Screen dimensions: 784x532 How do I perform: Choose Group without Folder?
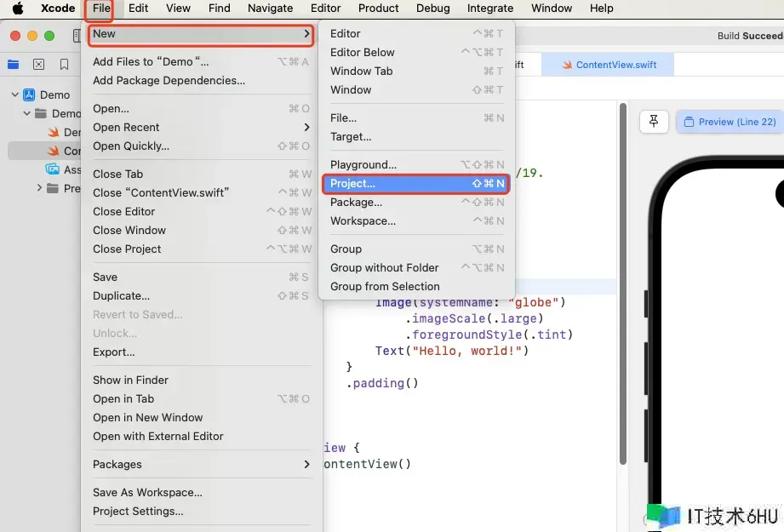tap(416, 268)
